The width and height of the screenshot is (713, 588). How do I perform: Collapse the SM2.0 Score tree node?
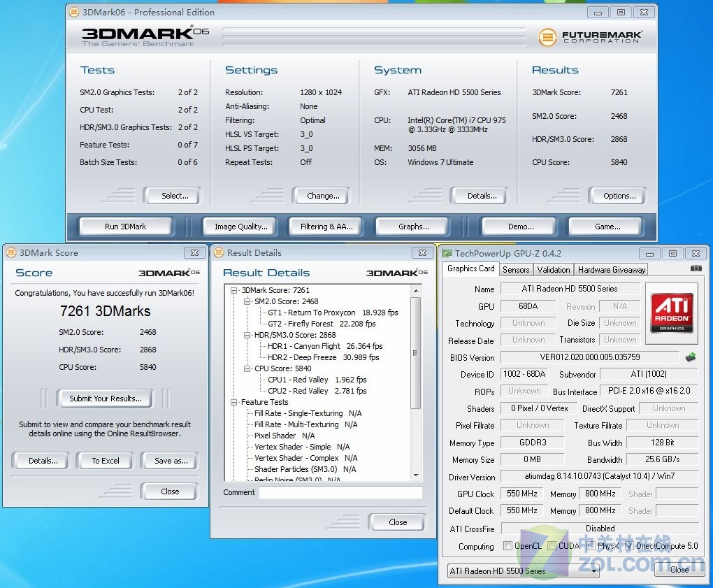click(x=247, y=301)
